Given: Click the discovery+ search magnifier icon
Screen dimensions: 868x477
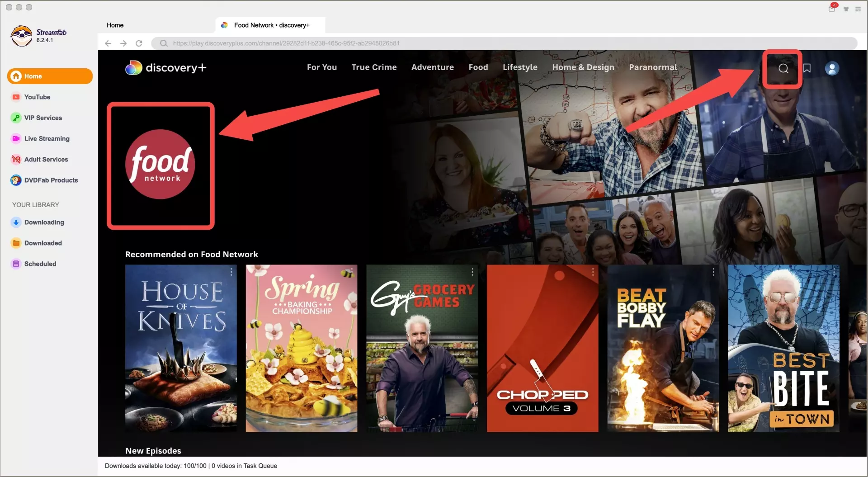Looking at the screenshot, I should pyautogui.click(x=783, y=68).
